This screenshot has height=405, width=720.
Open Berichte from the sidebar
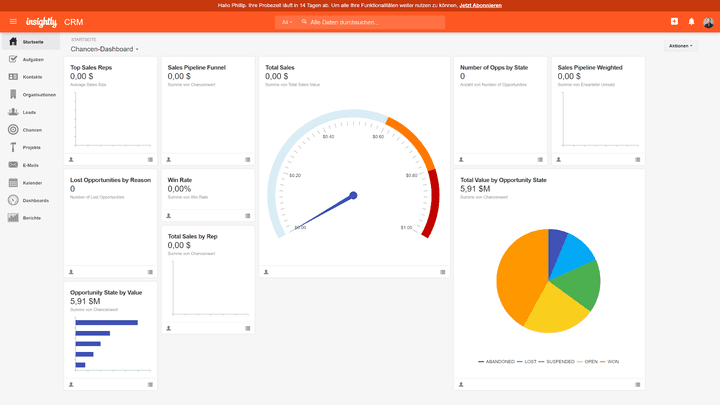click(32, 217)
